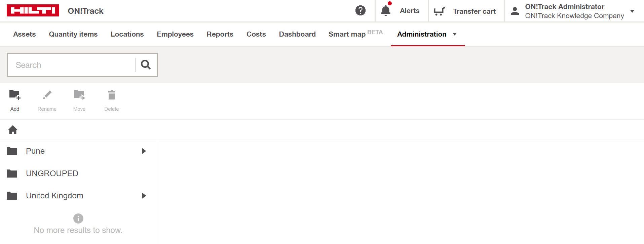644x244 pixels.
Task: Open the Transfer cart
Action: click(465, 11)
